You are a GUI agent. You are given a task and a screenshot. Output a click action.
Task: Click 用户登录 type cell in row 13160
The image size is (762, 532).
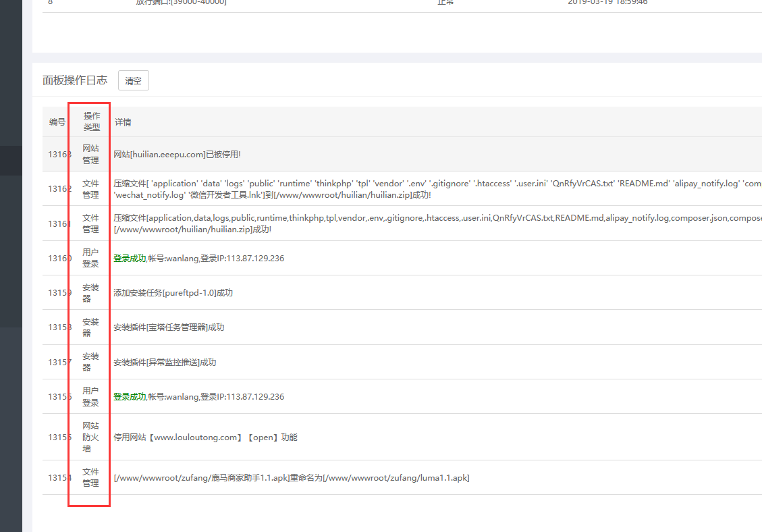(90, 258)
